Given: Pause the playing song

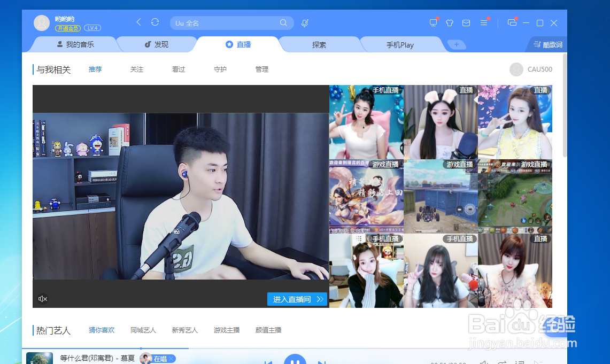Looking at the screenshot, I should tap(295, 360).
